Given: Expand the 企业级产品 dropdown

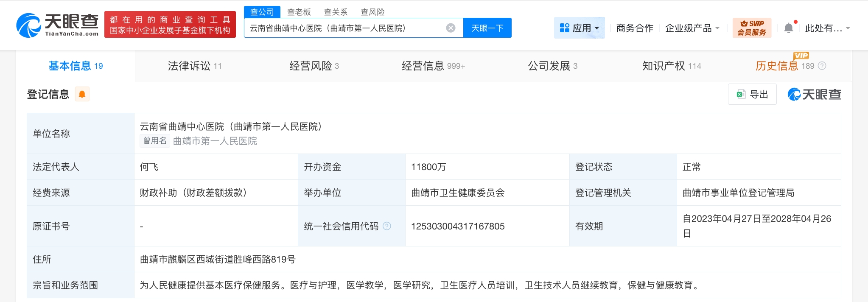Looking at the screenshot, I should pos(692,28).
